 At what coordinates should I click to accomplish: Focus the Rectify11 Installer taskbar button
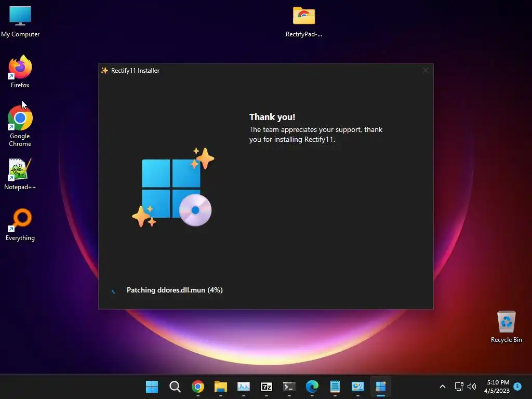(381, 387)
